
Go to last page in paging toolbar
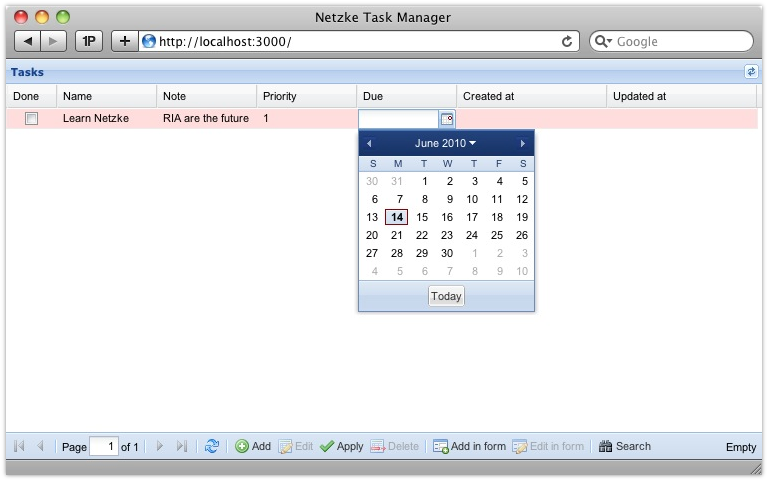tap(182, 446)
